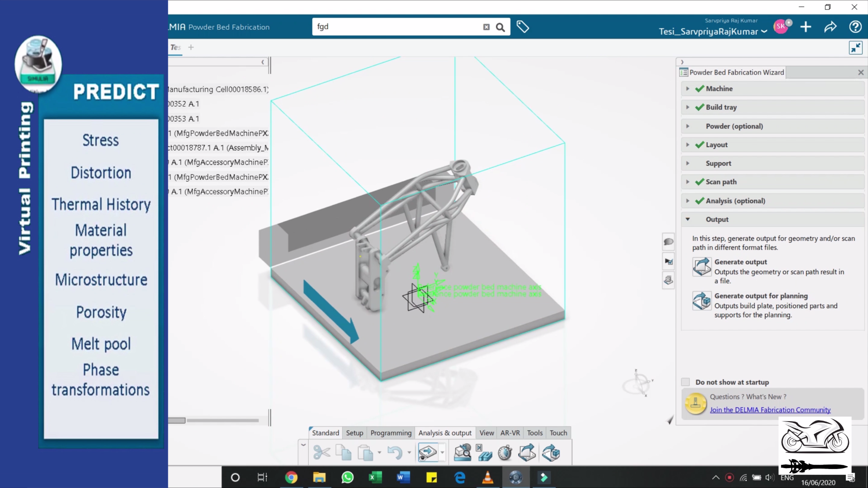Click the magnifier analysis icon in toolbar

(462, 452)
